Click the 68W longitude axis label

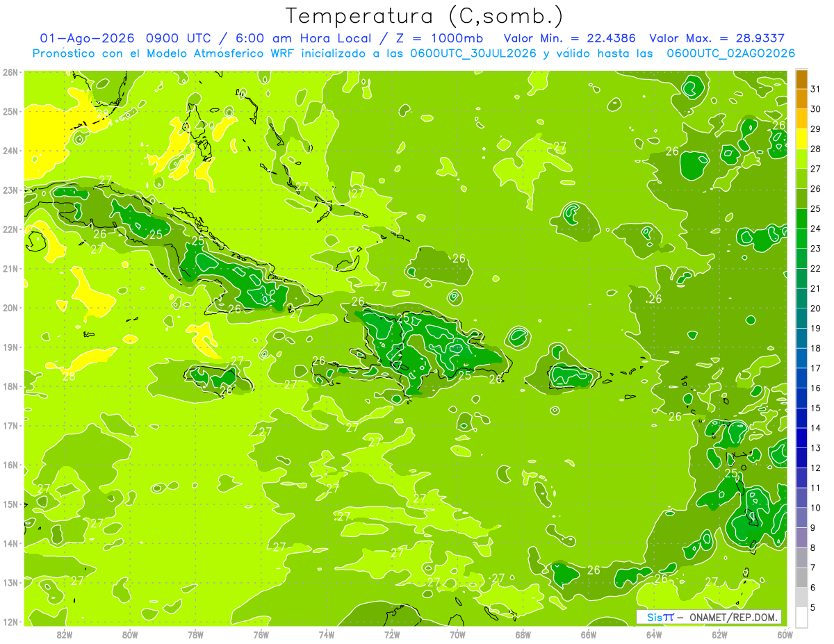pos(523,634)
